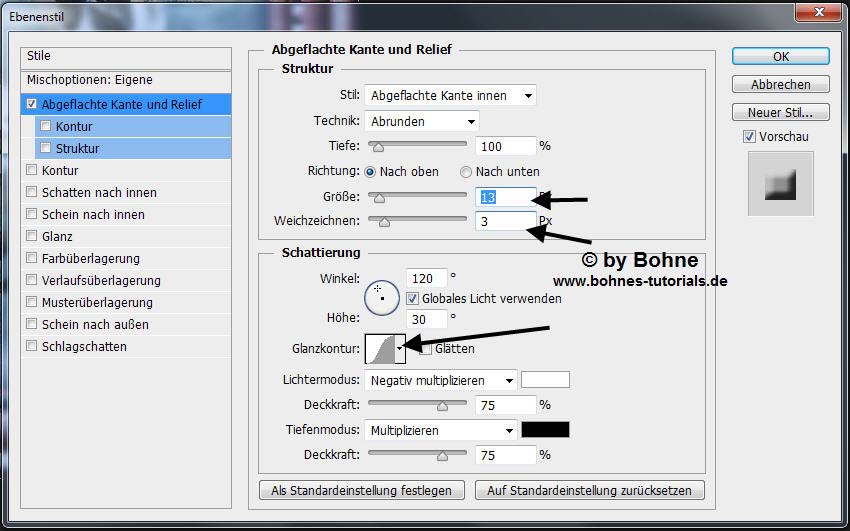This screenshot has width=850, height=531.
Task: Open the Lichtermodus blend mode dropdown
Action: point(440,380)
